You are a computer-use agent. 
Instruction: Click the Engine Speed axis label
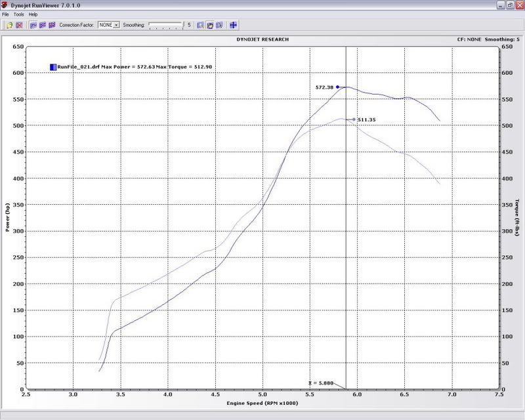coord(262,403)
